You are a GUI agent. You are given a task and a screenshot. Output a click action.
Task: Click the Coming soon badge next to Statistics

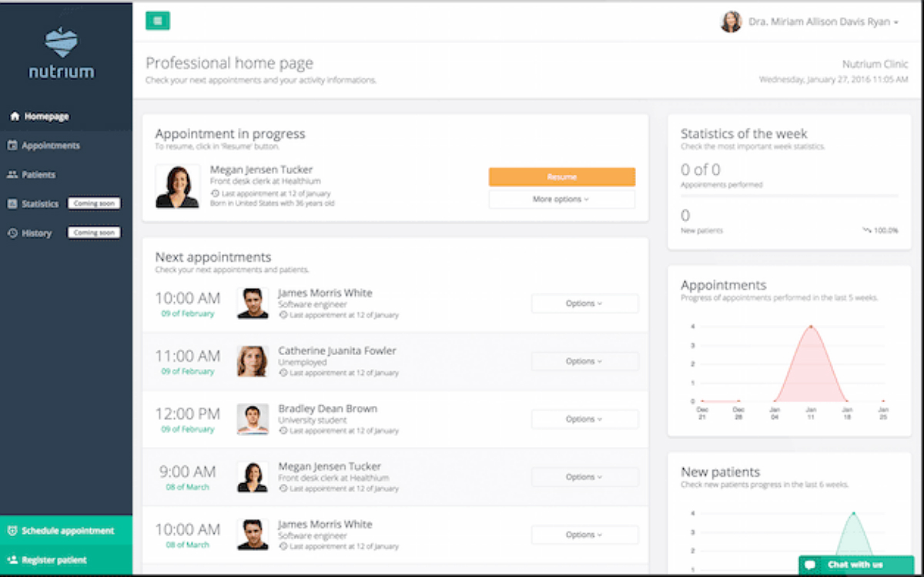pos(94,204)
